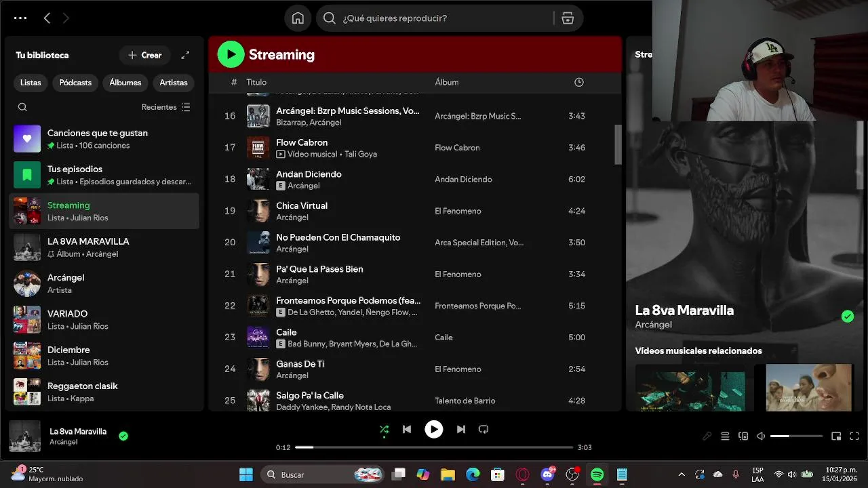Viewport: 868px width, 488px height.
Task: Search within the library magnifier icon
Action: point(22,107)
